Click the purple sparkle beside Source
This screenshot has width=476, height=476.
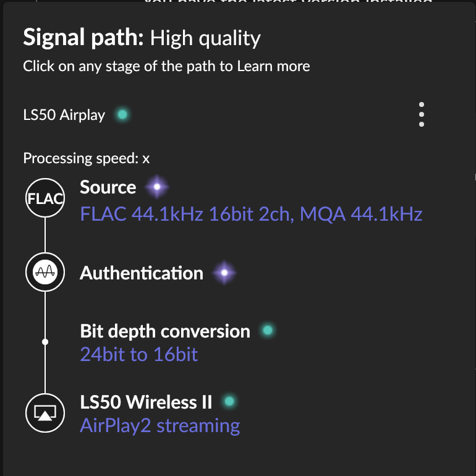[x=157, y=187]
